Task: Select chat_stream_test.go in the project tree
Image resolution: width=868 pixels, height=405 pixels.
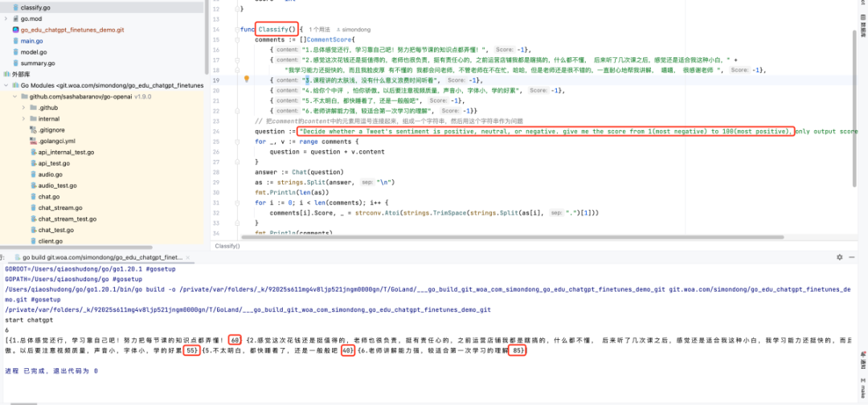Action: click(x=67, y=219)
